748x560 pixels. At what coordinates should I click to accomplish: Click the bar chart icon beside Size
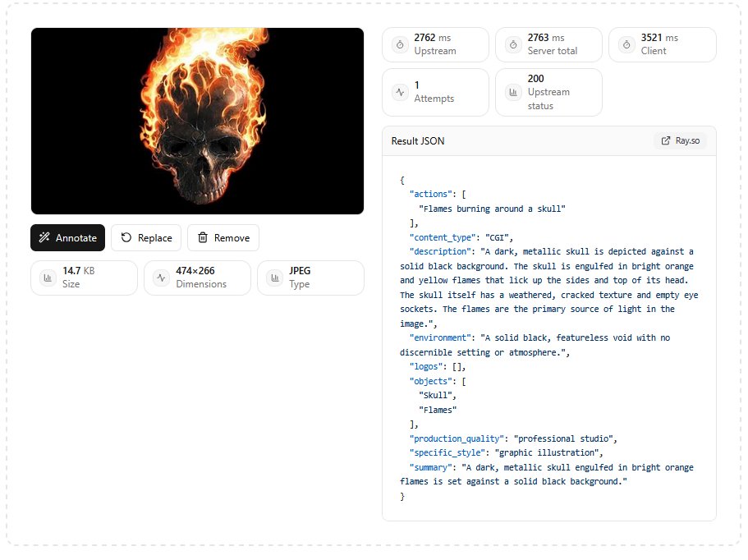48,278
